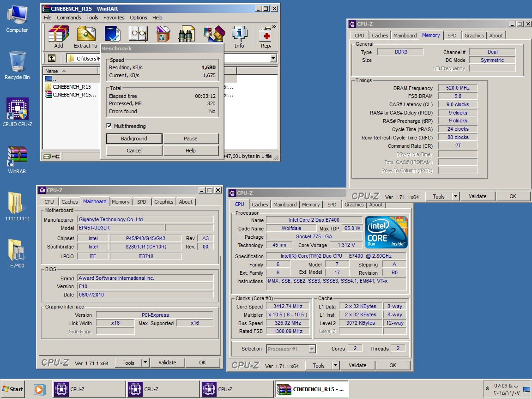Click the Multiplier x 10.5 value

point(288,314)
